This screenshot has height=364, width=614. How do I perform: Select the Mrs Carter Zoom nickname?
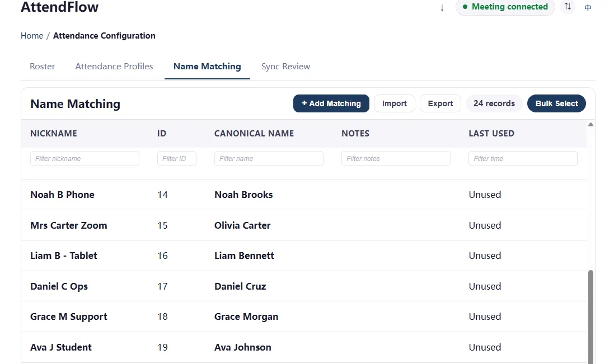(x=68, y=225)
